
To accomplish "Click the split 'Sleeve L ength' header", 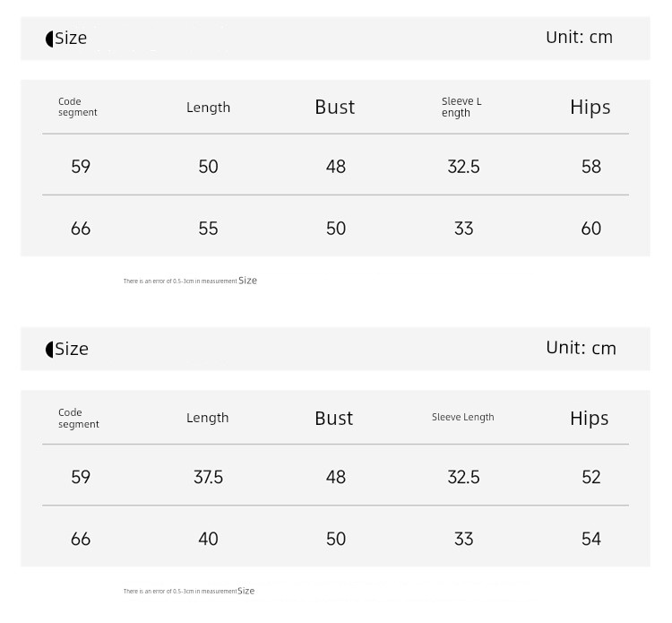I will (461, 108).
